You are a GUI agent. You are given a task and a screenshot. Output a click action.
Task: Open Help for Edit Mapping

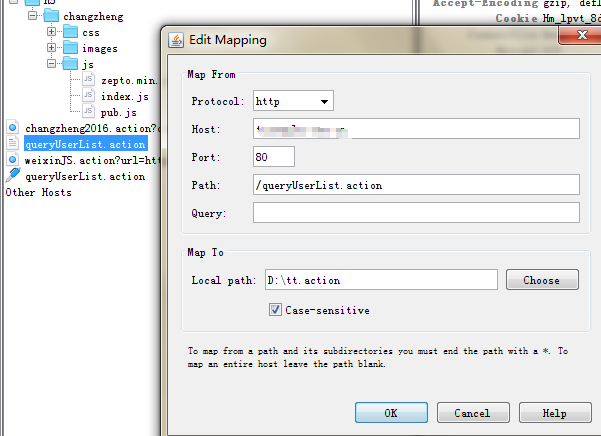click(x=555, y=413)
